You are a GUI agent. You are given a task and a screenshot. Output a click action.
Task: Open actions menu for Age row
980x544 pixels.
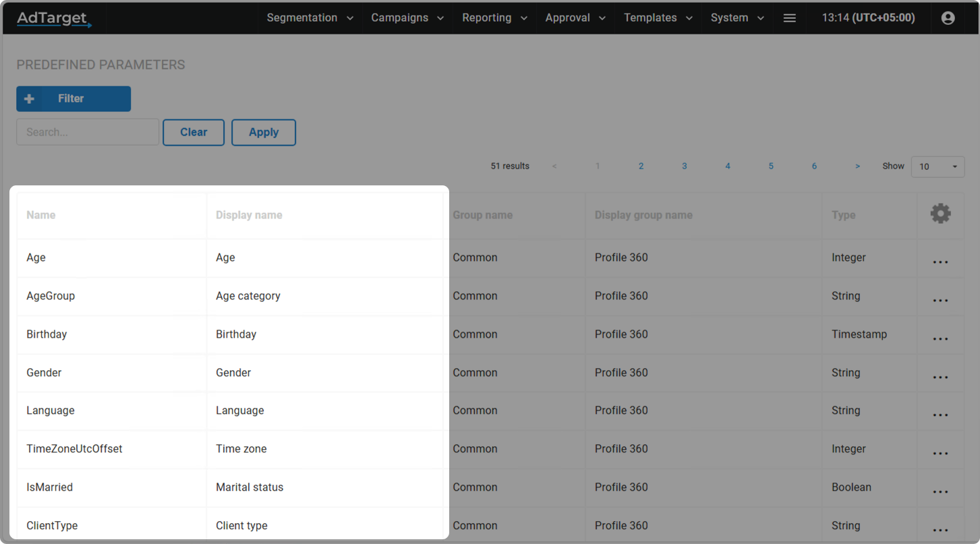tap(940, 262)
